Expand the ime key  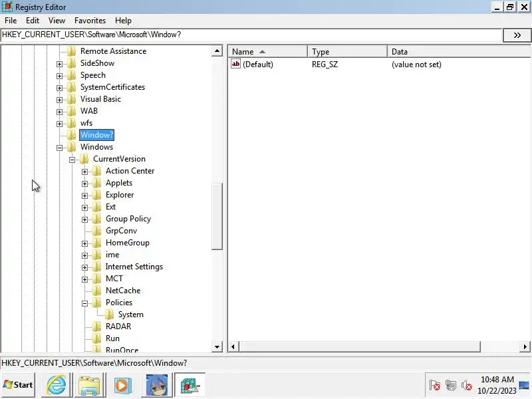85,255
